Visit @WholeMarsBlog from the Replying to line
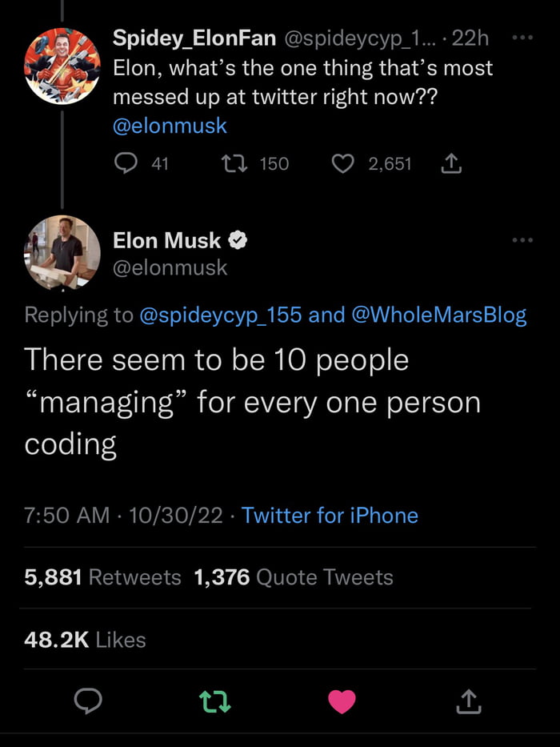The width and height of the screenshot is (560, 747). (x=438, y=315)
